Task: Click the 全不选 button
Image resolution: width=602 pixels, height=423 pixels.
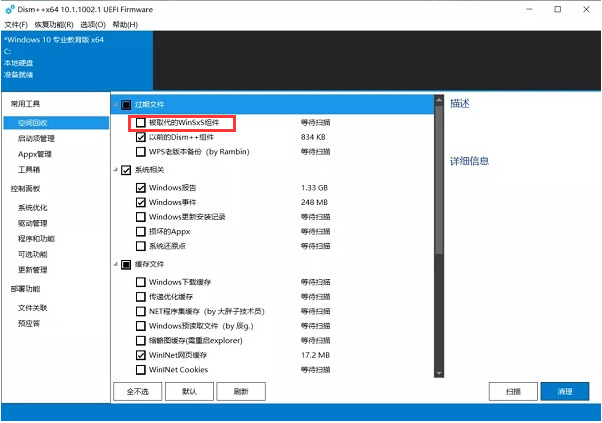Action: click(137, 392)
